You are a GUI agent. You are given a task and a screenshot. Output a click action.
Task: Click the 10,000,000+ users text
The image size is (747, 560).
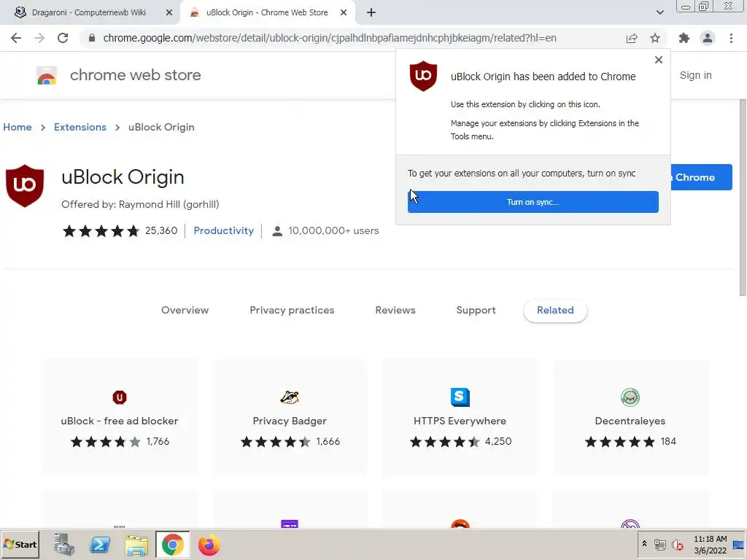click(333, 231)
